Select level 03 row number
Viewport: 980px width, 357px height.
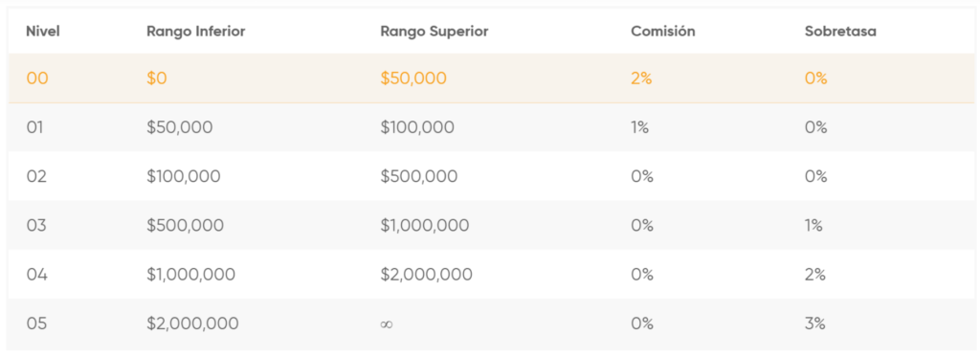[x=37, y=225]
